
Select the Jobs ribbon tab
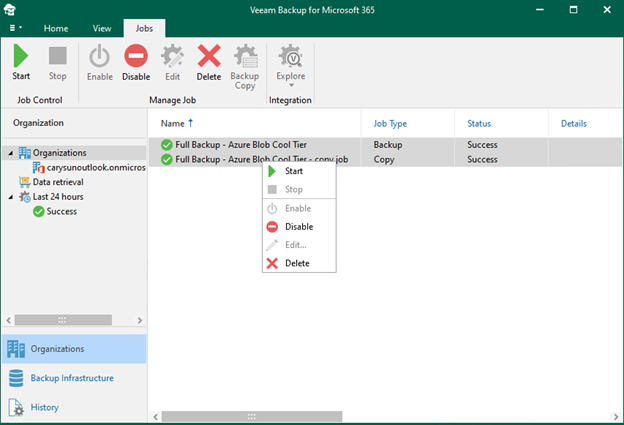coord(144,28)
